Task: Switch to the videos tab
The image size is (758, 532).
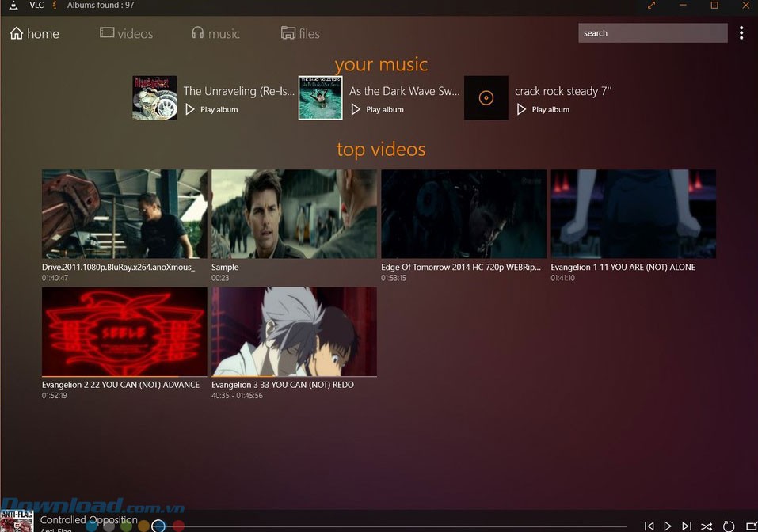Action: coord(126,33)
